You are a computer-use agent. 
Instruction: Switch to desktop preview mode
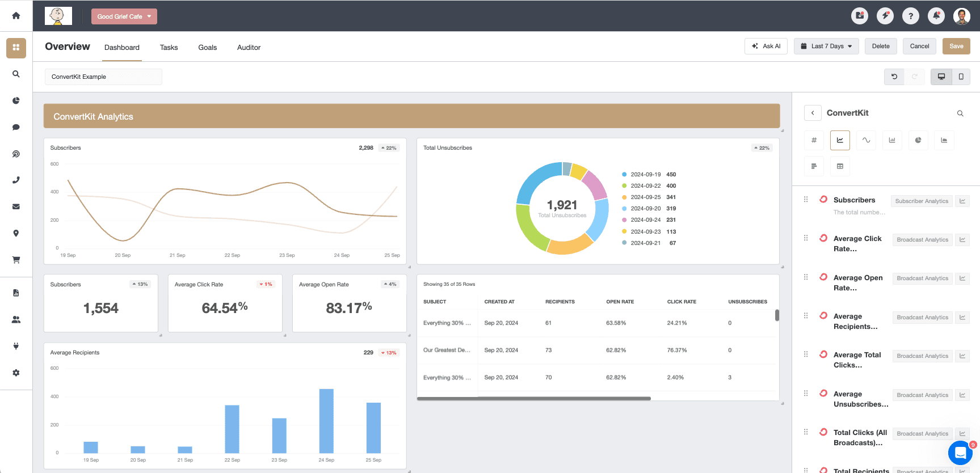point(941,77)
